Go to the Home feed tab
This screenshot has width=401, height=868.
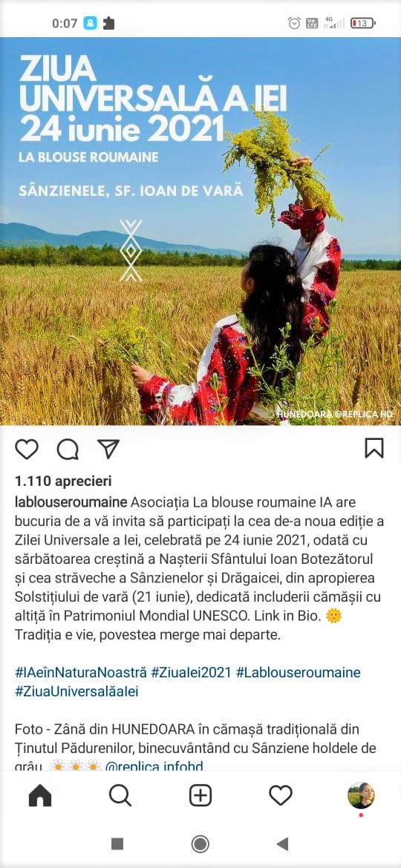[40, 795]
